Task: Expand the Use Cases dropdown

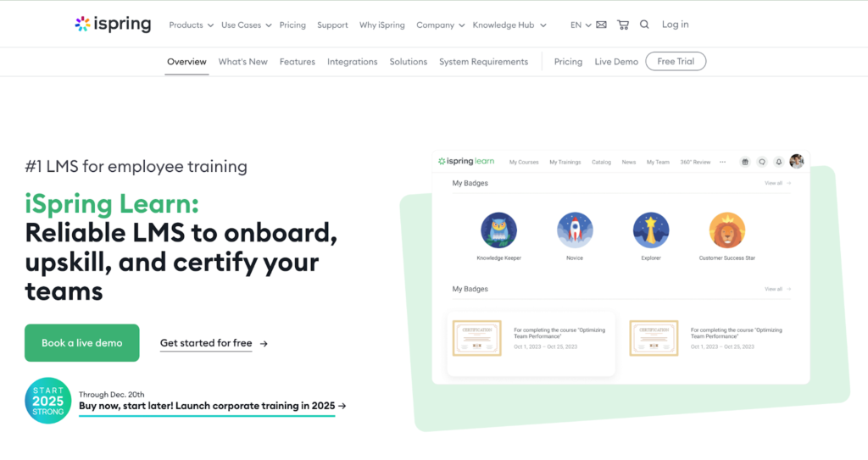Action: coord(247,25)
